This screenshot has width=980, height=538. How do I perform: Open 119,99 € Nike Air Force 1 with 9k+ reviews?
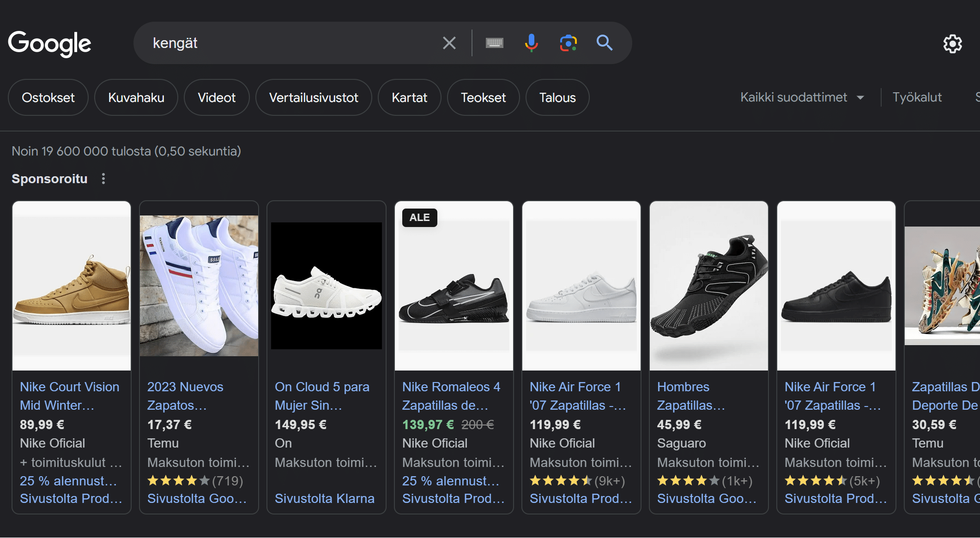click(578, 396)
